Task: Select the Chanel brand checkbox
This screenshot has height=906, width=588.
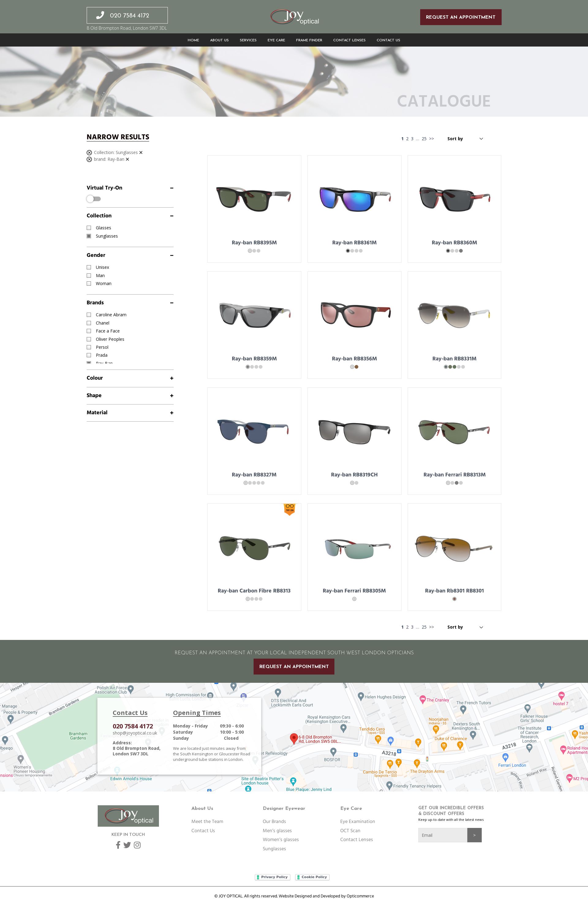Action: coord(89,323)
